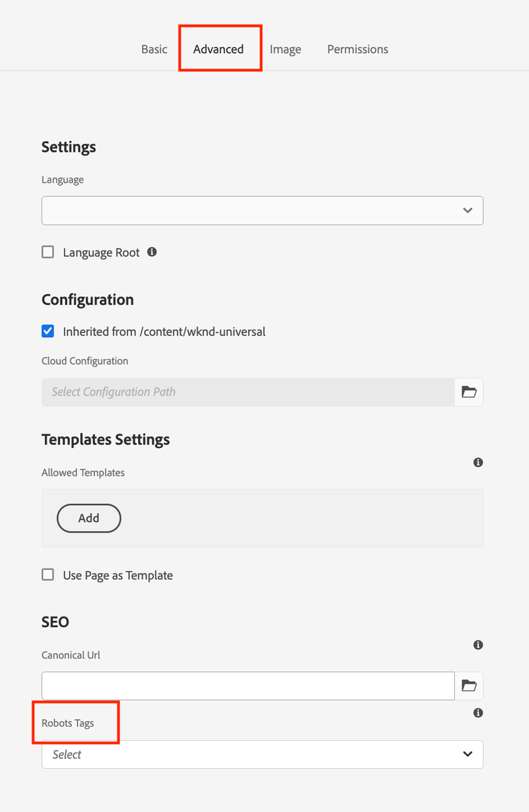Click the Select Configuration Path field
Viewport: 529px width, 812px height.
click(248, 392)
